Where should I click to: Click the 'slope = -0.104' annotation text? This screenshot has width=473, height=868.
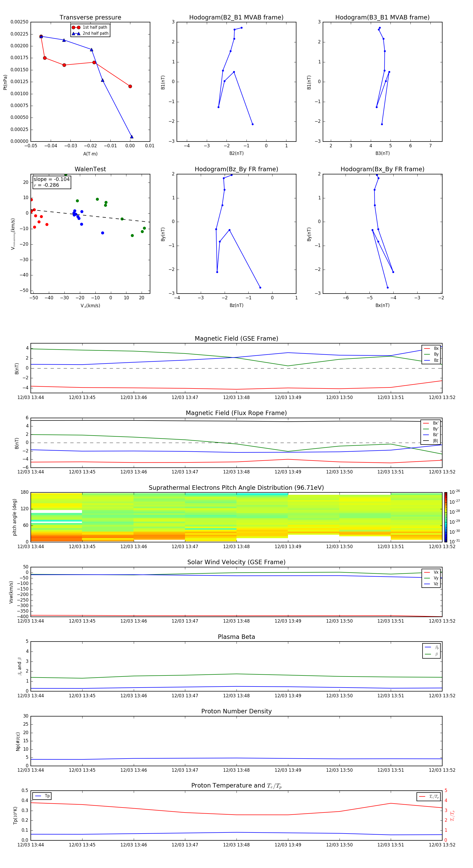point(52,179)
